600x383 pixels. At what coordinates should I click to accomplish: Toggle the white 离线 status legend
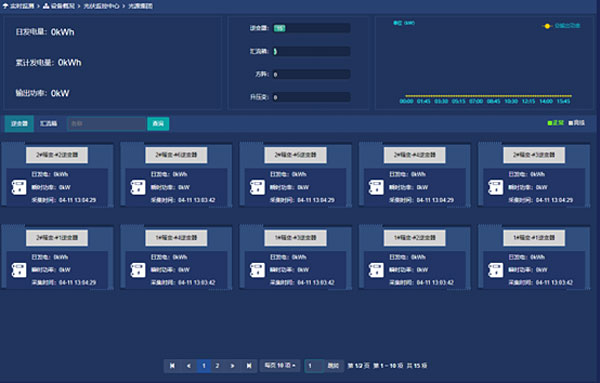click(577, 123)
